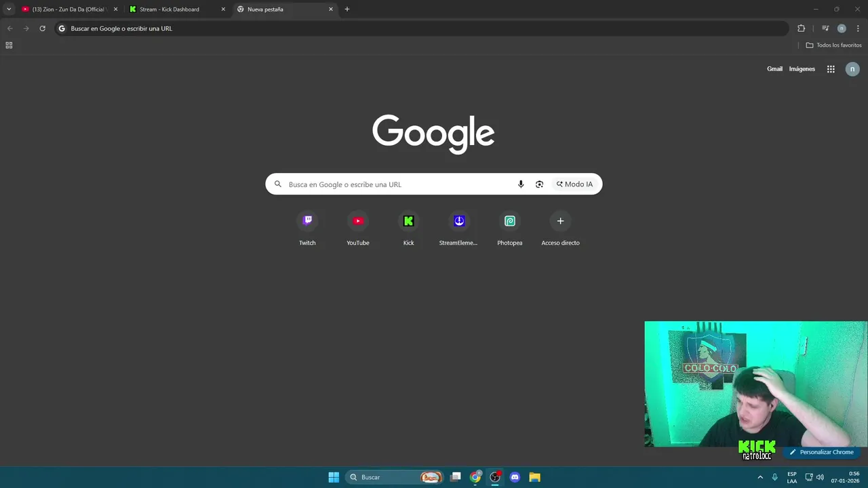Open the Google apps grid
This screenshot has width=868, height=488.
(831, 69)
